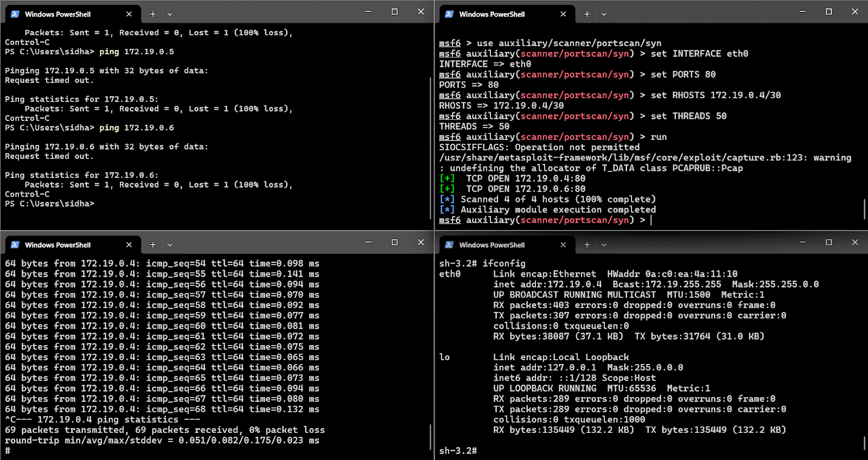The width and height of the screenshot is (868, 460).
Task: Click the final msf6 prompt with cursor
Action: coord(545,220)
